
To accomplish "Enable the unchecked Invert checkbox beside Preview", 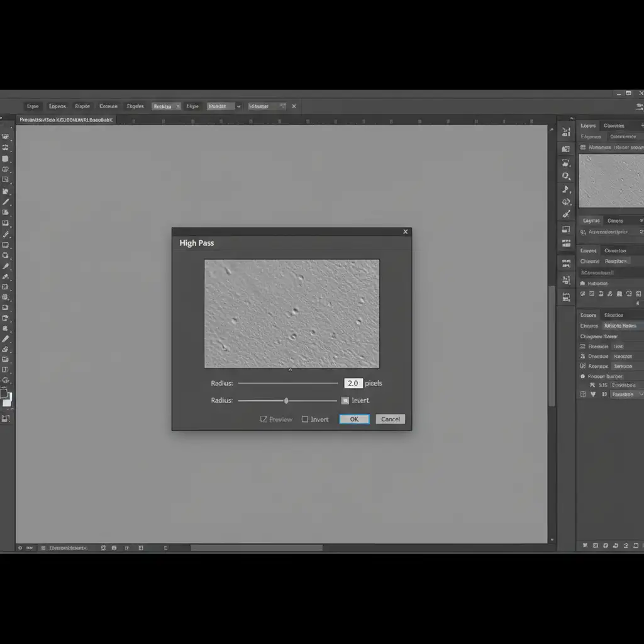I will pos(305,419).
